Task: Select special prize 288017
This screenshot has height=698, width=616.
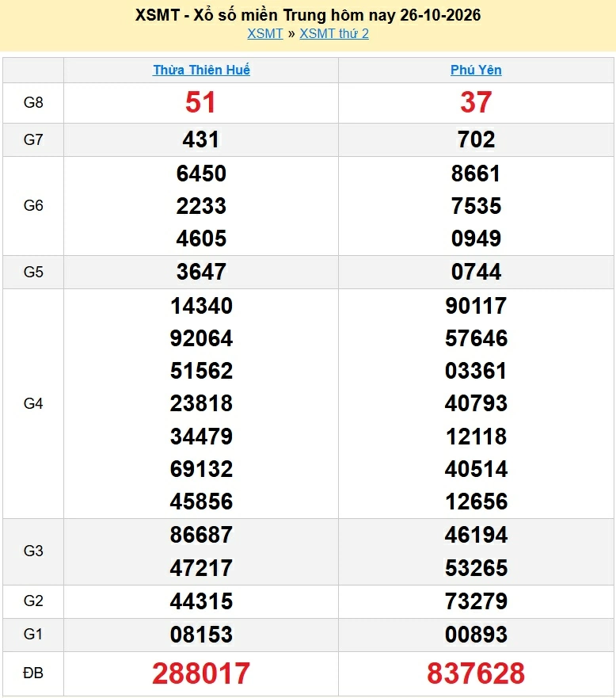Action: pyautogui.click(x=201, y=673)
